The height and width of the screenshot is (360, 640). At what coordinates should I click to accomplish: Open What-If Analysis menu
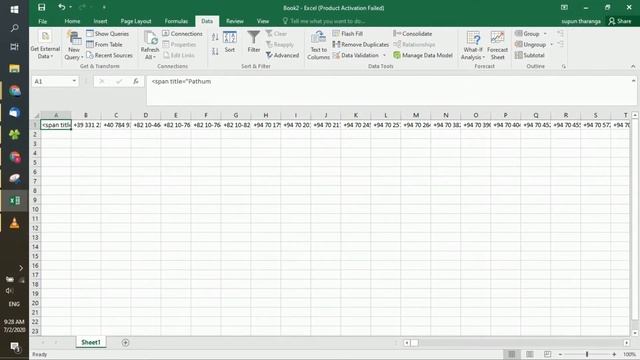pyautogui.click(x=473, y=46)
